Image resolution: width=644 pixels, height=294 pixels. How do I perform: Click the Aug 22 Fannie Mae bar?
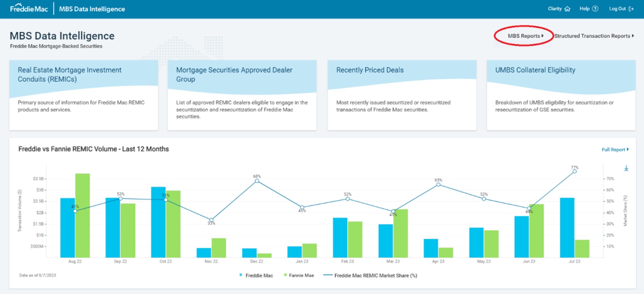coord(83,215)
